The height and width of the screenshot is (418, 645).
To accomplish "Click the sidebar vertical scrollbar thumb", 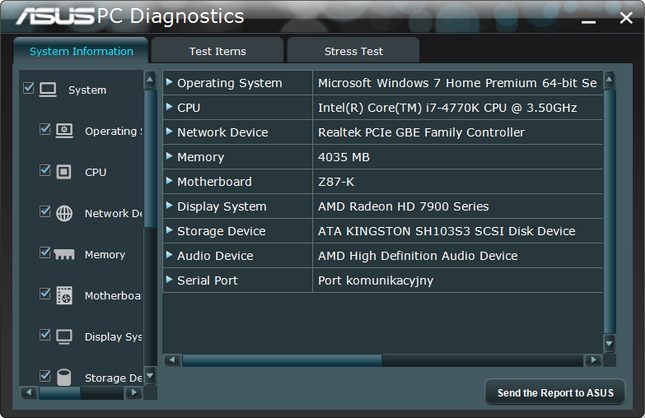I will point(151,158).
